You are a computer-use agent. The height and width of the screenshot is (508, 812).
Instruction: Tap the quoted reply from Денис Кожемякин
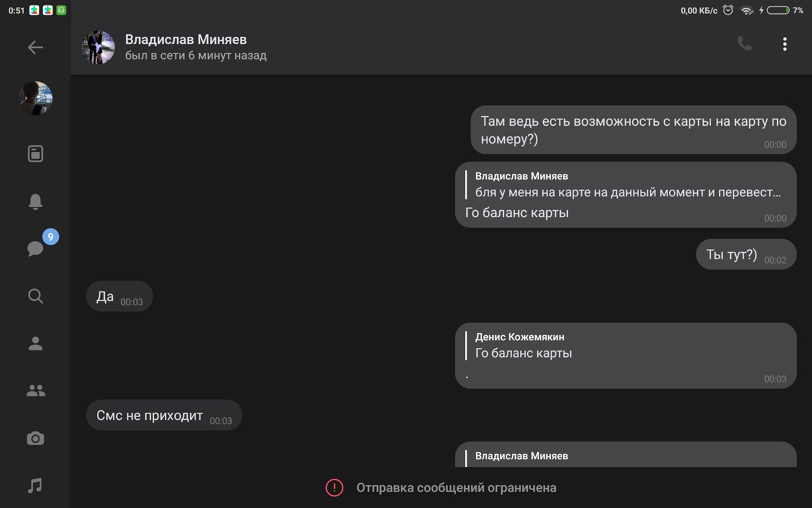tap(523, 345)
